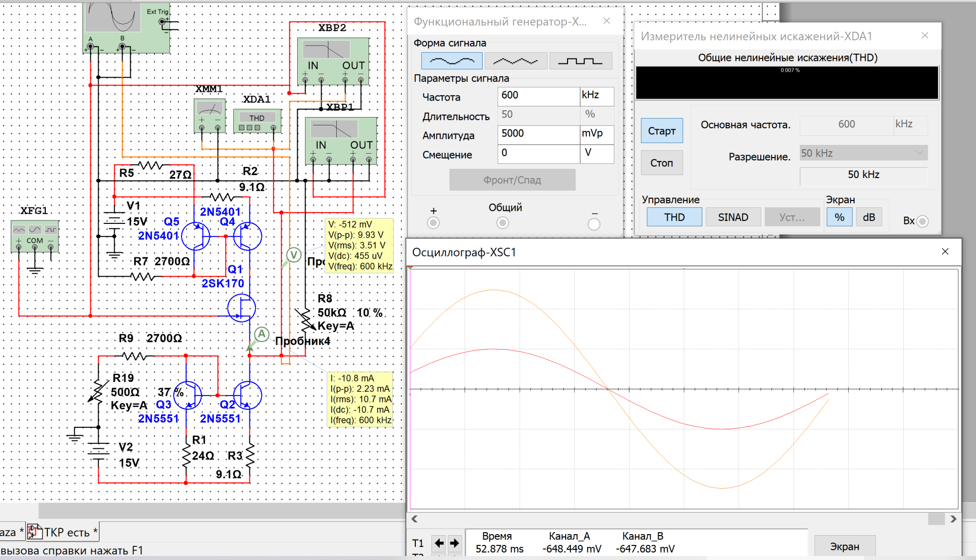
Task: Click the current probe A marker
Action: tap(262, 335)
